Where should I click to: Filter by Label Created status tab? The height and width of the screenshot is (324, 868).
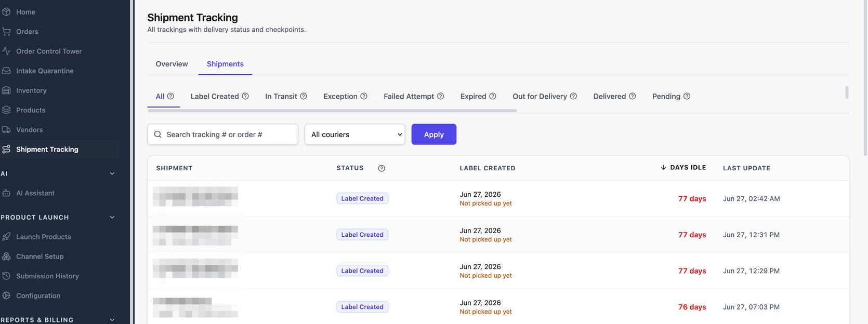tap(219, 97)
